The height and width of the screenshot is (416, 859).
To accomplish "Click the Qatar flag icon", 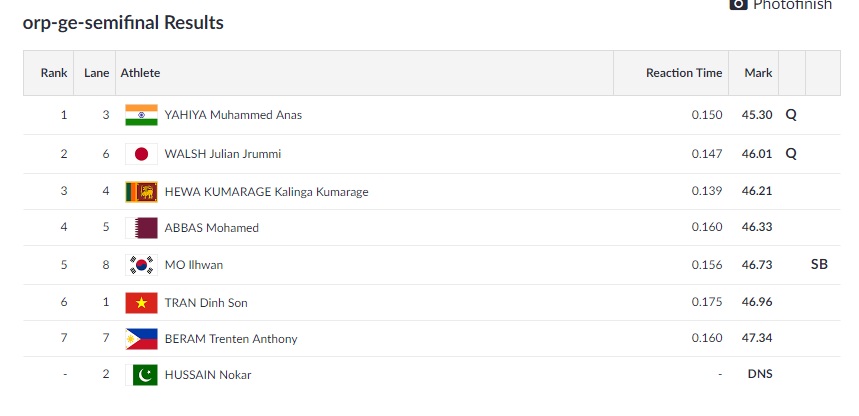I will [141, 228].
